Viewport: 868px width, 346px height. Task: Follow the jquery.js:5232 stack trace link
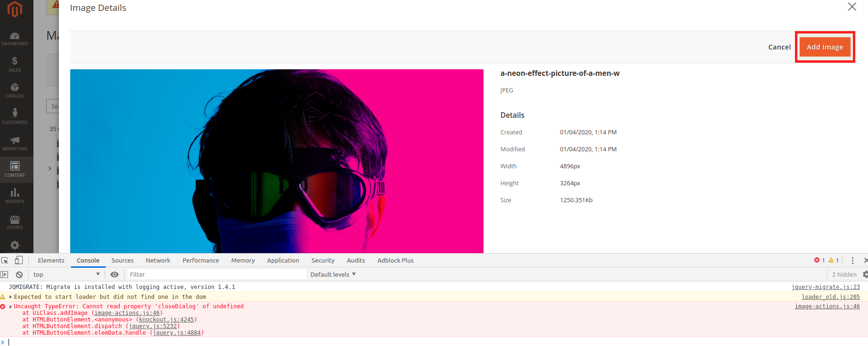(153, 326)
